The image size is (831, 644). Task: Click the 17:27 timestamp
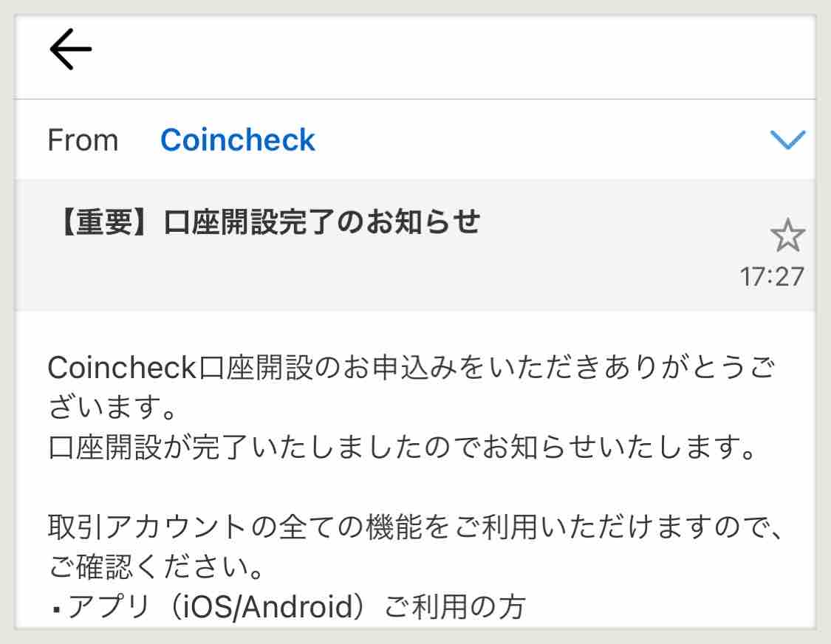(772, 277)
